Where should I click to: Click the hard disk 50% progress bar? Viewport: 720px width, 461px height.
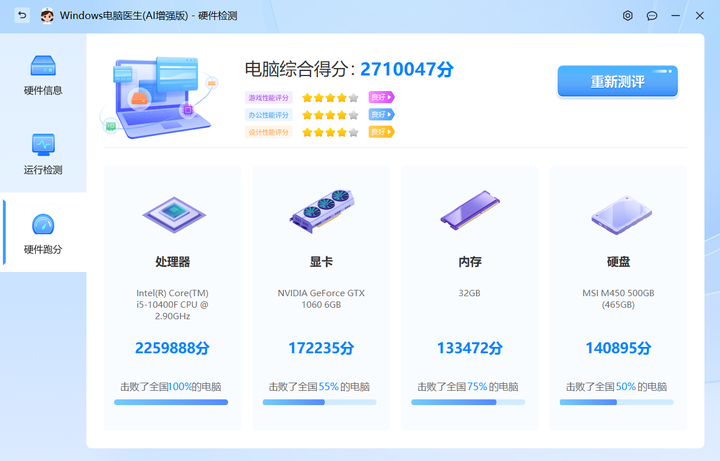tap(617, 402)
